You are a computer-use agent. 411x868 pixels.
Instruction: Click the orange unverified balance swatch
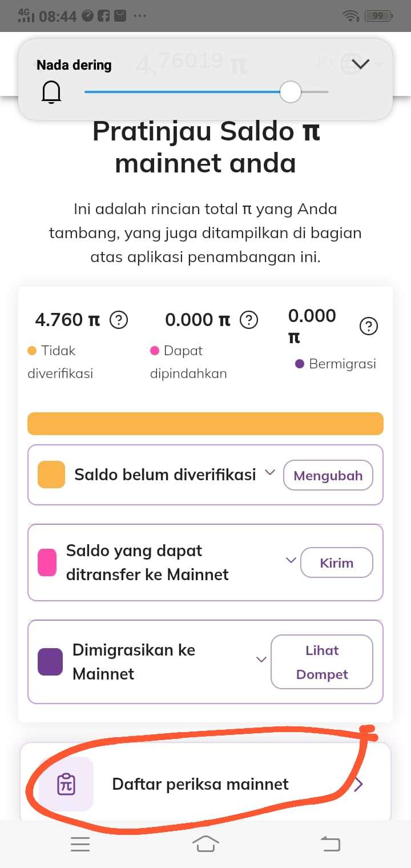click(x=51, y=475)
